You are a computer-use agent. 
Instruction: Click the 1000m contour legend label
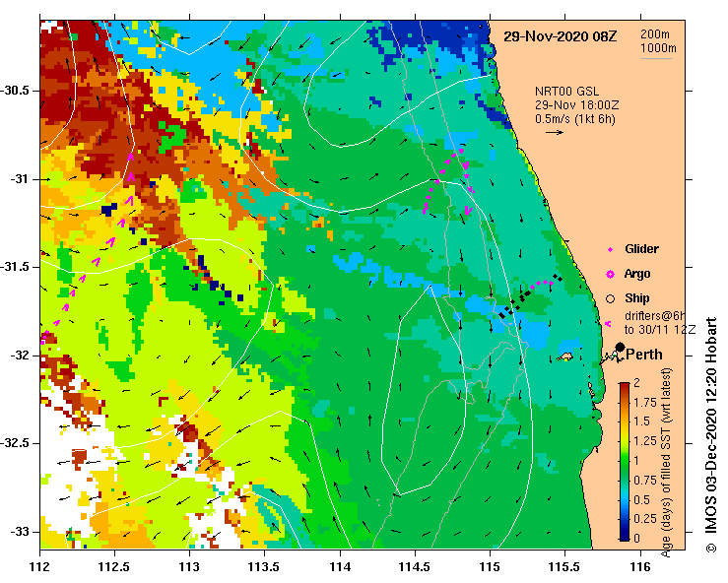[x=658, y=48]
